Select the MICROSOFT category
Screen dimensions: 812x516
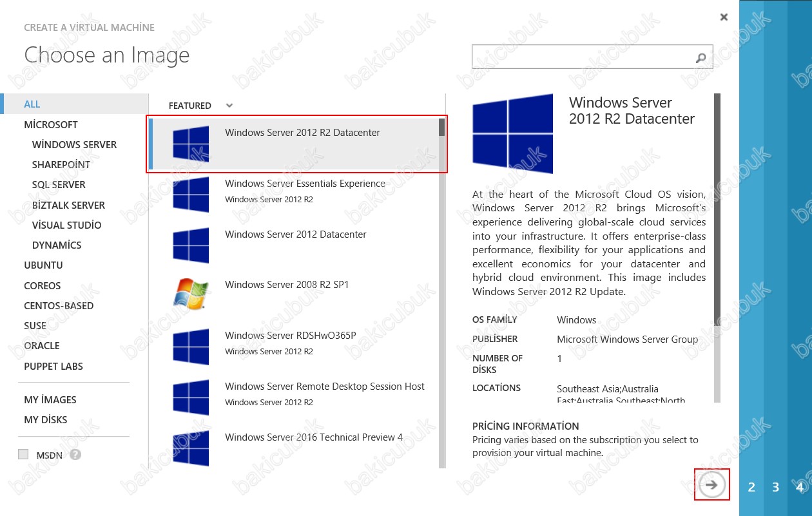[x=51, y=124]
